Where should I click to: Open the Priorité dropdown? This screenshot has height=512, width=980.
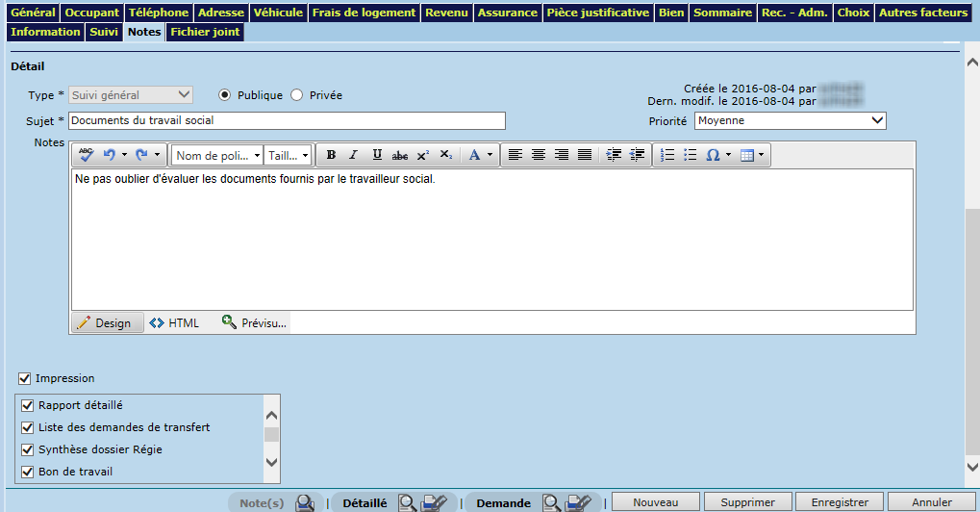789,120
